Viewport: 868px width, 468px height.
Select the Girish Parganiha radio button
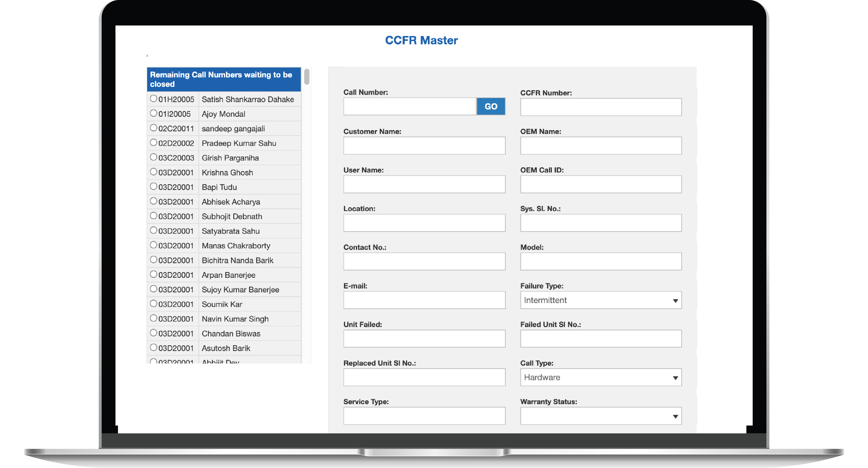153,157
